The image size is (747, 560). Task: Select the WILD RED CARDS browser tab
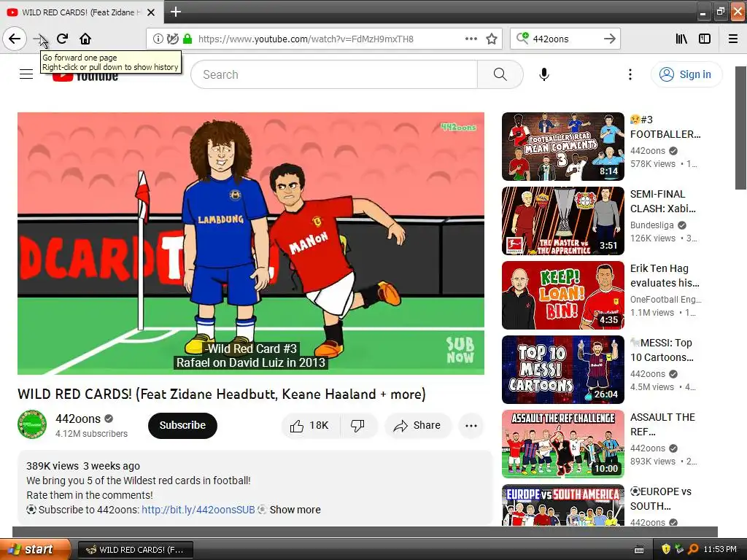[82, 12]
